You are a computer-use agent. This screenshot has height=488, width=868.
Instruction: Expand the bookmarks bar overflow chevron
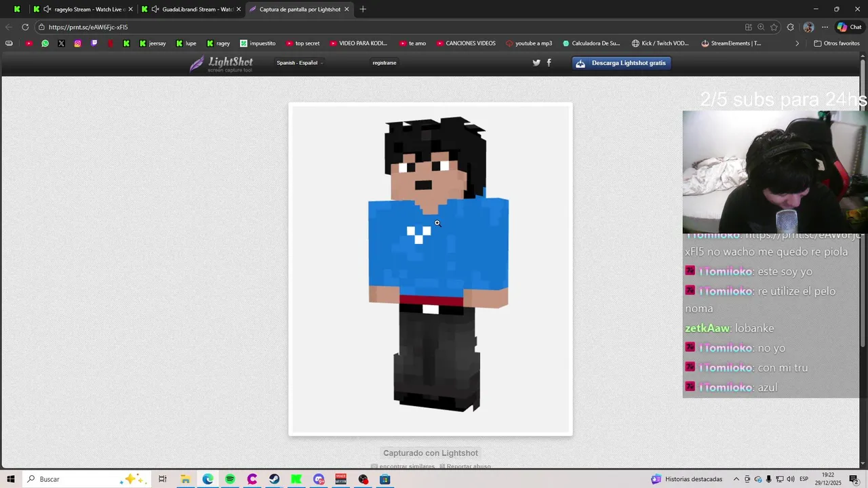(x=797, y=43)
